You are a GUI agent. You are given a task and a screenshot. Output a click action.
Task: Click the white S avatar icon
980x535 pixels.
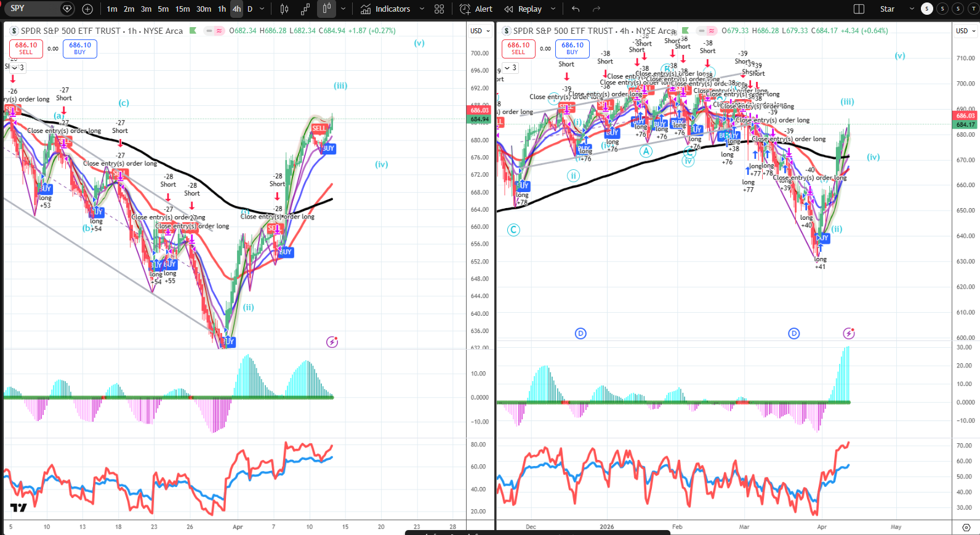(x=926, y=9)
